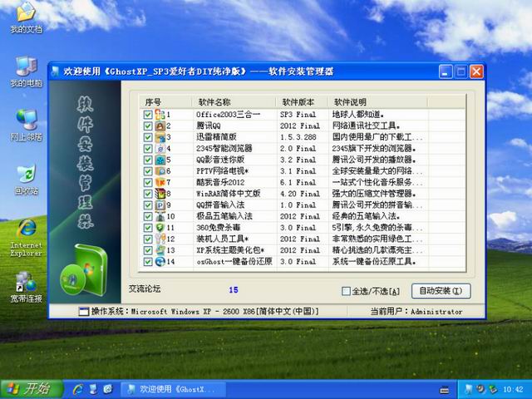The image size is (532, 399).
Task: Click the XP系统主题美化包 row icon
Action: [x=160, y=250]
